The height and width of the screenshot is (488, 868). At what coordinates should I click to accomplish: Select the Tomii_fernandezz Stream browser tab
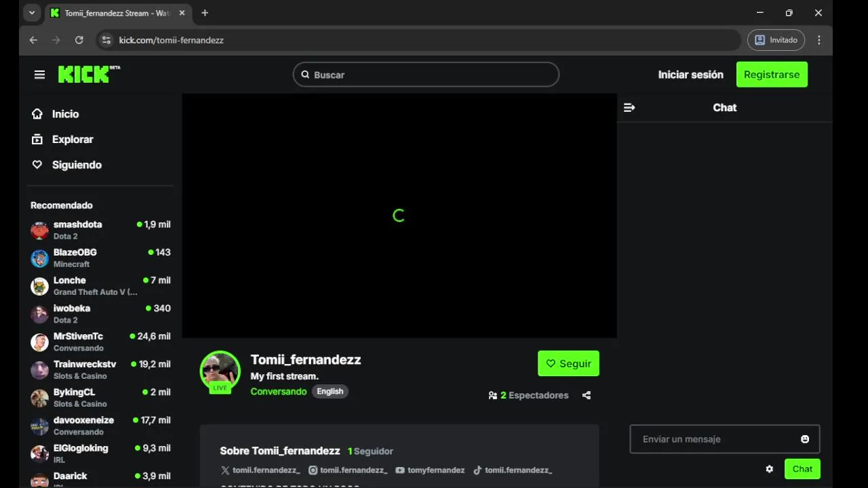[x=117, y=13]
